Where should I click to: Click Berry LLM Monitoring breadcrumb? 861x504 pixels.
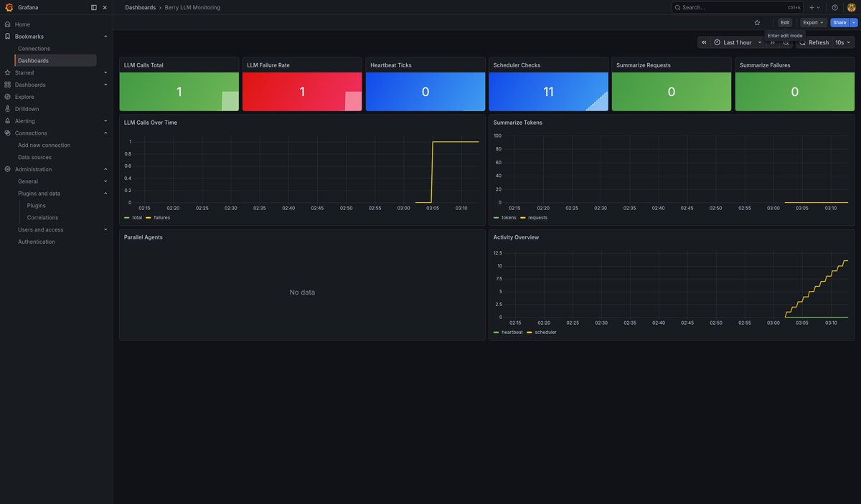(x=192, y=7)
